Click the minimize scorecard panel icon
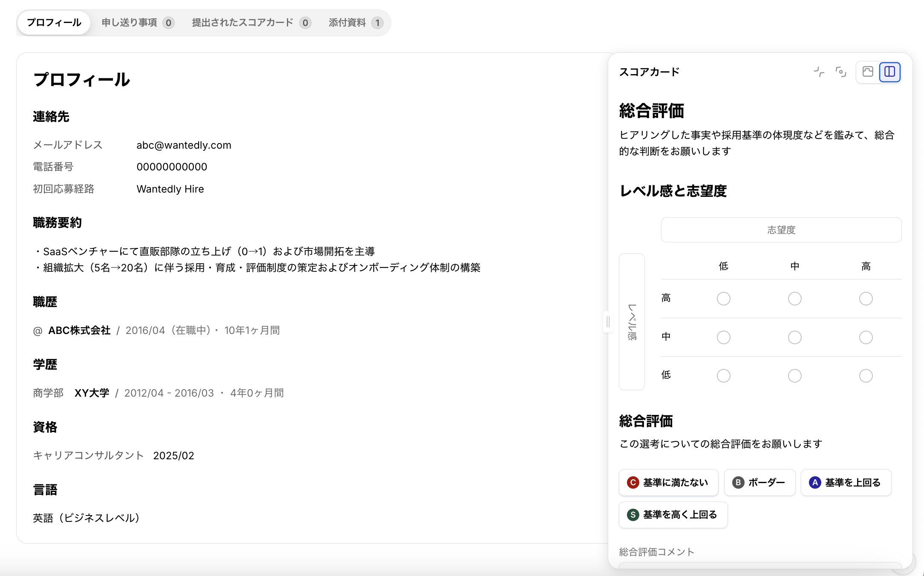Viewport: 924px width, 576px height. tap(819, 72)
